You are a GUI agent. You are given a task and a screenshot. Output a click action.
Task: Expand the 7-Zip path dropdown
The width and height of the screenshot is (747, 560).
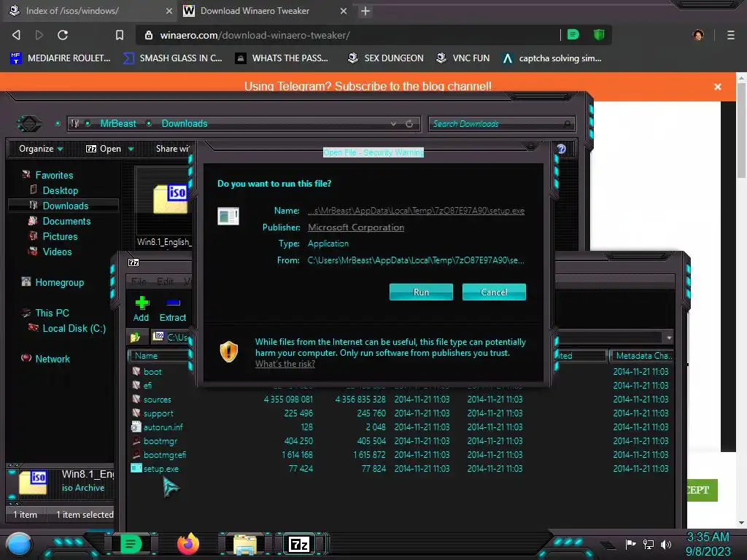point(669,338)
